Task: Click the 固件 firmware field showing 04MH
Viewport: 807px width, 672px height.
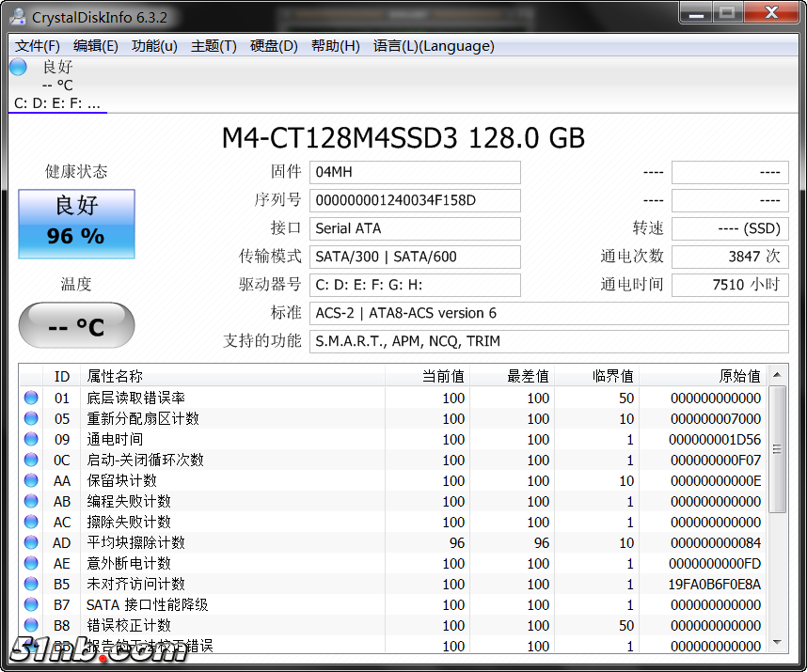Action: (415, 172)
